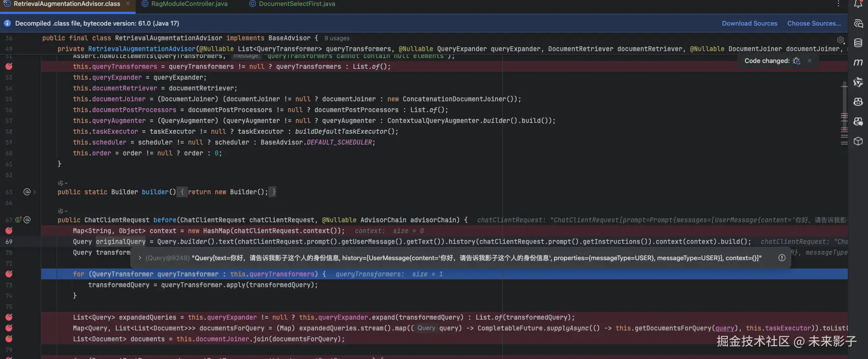The image size is (868, 359).
Task: Open the Database tool window
Action: (x=858, y=43)
